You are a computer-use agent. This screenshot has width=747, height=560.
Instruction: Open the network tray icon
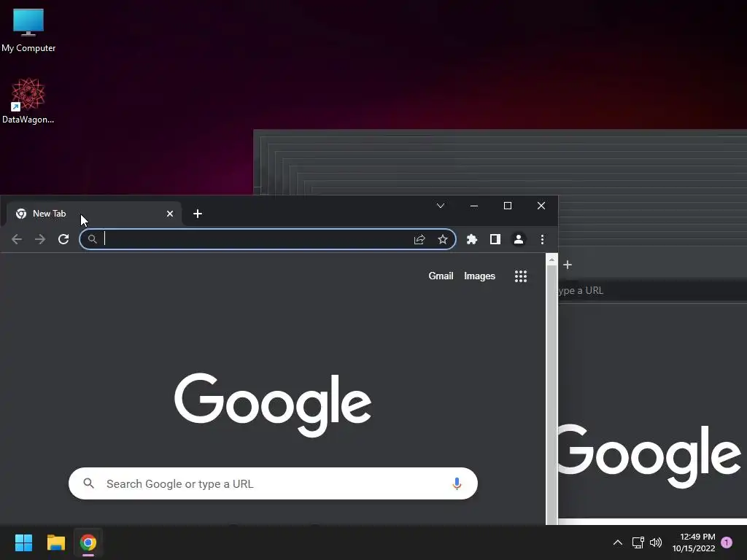point(638,542)
